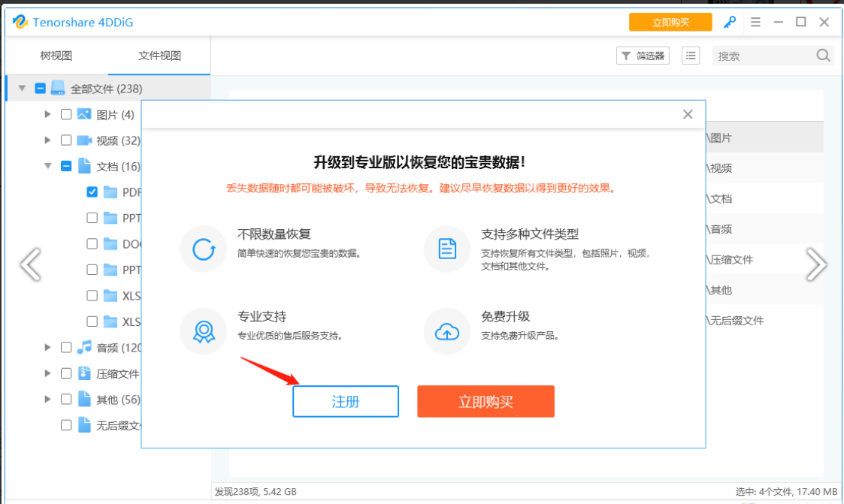This screenshot has height=504, width=844.
Task: Go to next slide with right arrow
Action: coord(815,264)
